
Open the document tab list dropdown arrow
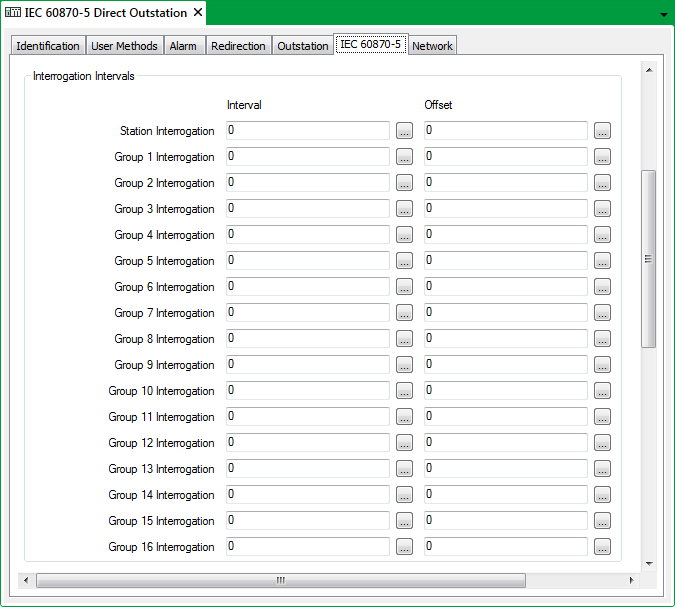pos(663,15)
